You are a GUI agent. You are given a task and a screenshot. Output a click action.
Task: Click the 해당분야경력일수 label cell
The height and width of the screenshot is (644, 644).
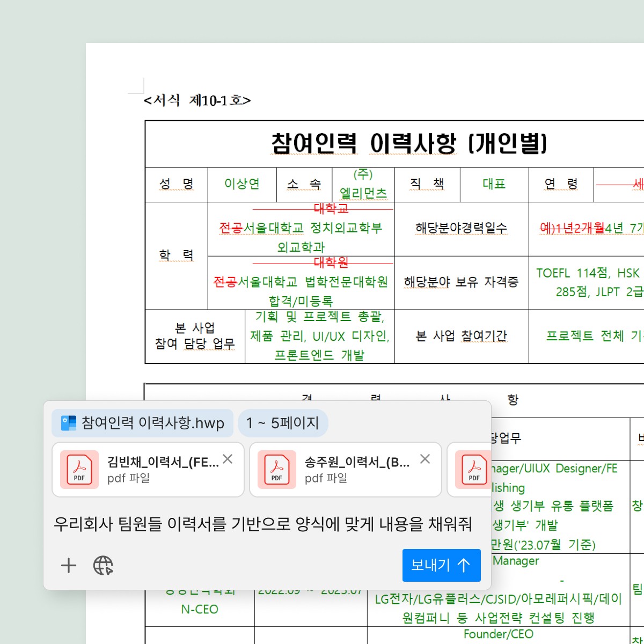tap(461, 228)
